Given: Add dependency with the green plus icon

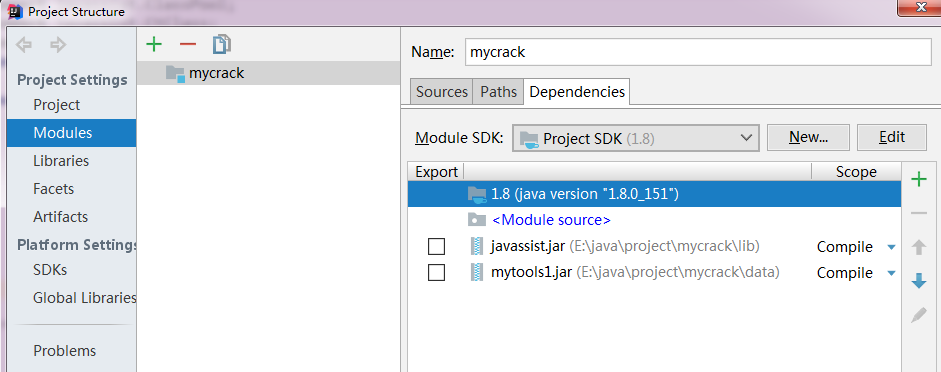Looking at the screenshot, I should click(919, 179).
